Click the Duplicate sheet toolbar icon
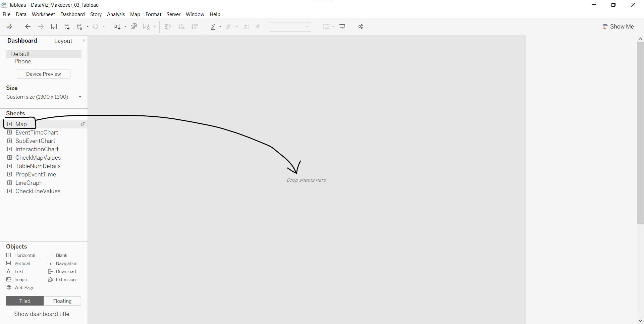The height and width of the screenshot is (324, 644). click(133, 27)
